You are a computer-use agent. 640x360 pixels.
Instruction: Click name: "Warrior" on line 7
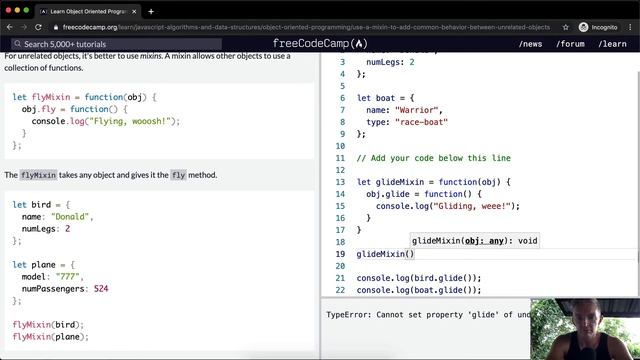coord(404,110)
